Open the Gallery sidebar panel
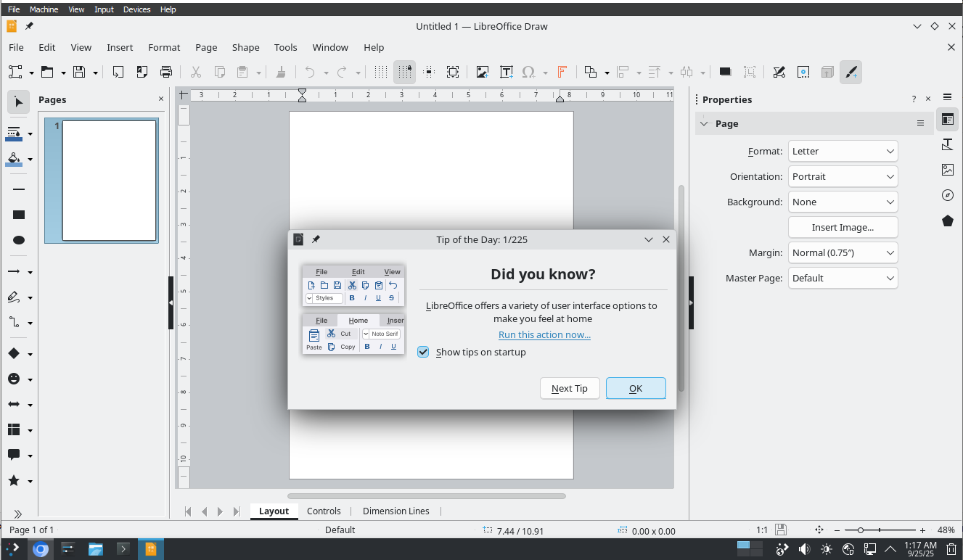Viewport: 963px width, 560px height. pyautogui.click(x=947, y=170)
